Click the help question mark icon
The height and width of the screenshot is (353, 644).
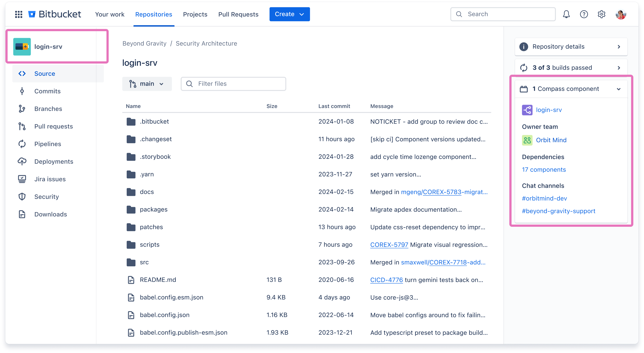[584, 14]
